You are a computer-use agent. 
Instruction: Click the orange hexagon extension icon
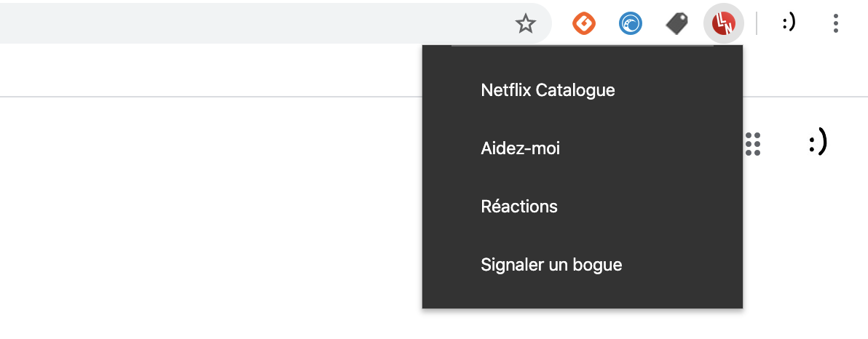coord(583,24)
